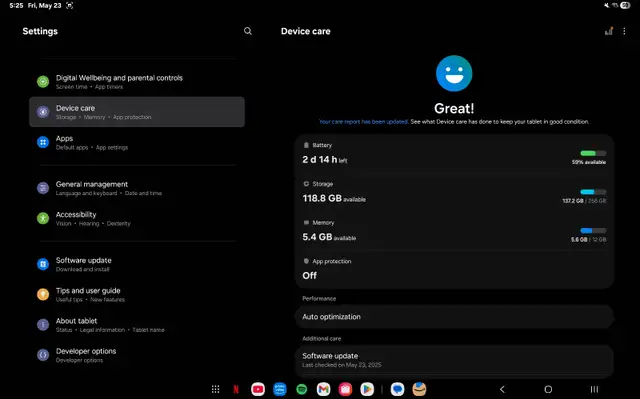Launch Amazon Shopping from the taskbar

[x=419, y=389]
